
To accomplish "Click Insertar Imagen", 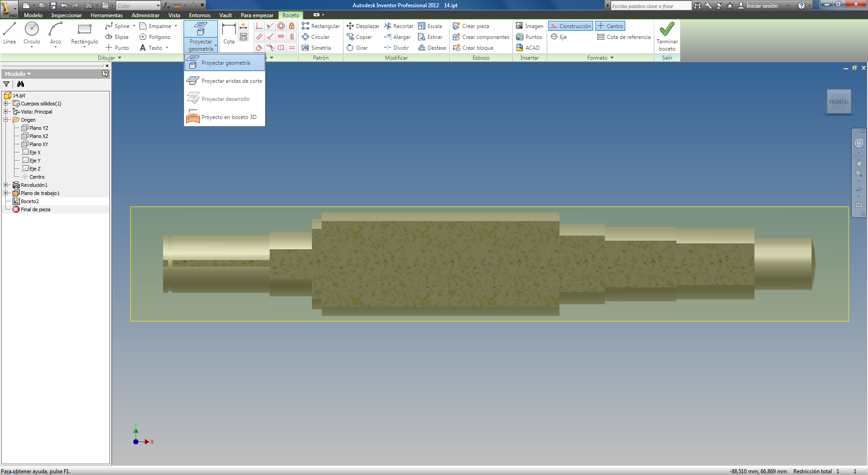I will coord(529,26).
